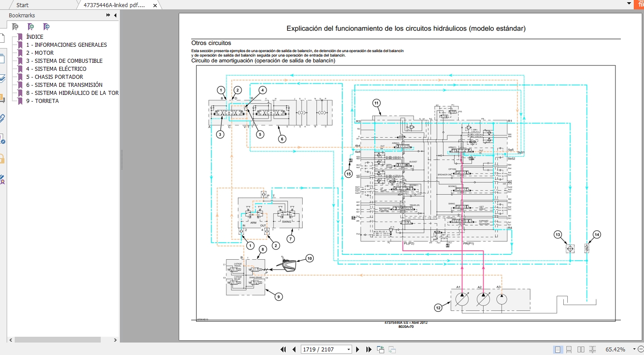The width and height of the screenshot is (644, 355).
Task: Click zoom out minus control
Action: pyautogui.click(x=640, y=349)
